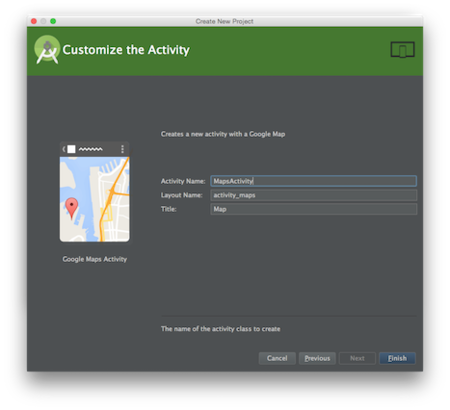Edit the Layout Name field activity_maps
The height and width of the screenshot is (410, 450).
313,195
